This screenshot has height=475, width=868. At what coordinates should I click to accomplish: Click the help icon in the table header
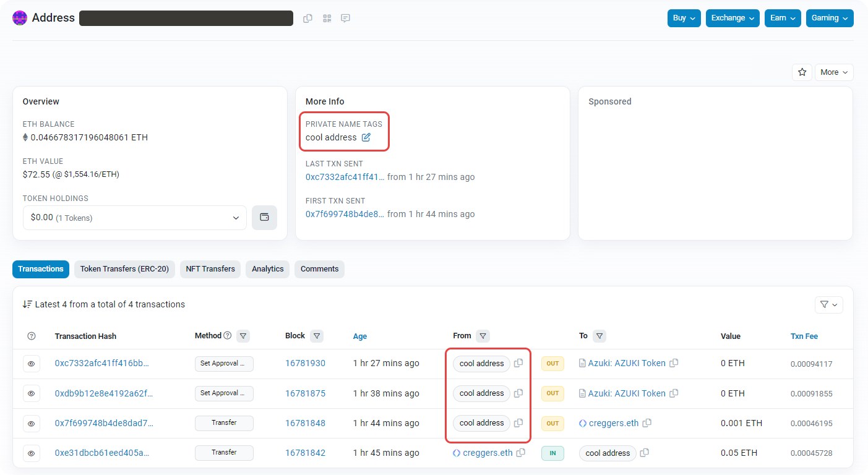click(x=32, y=336)
